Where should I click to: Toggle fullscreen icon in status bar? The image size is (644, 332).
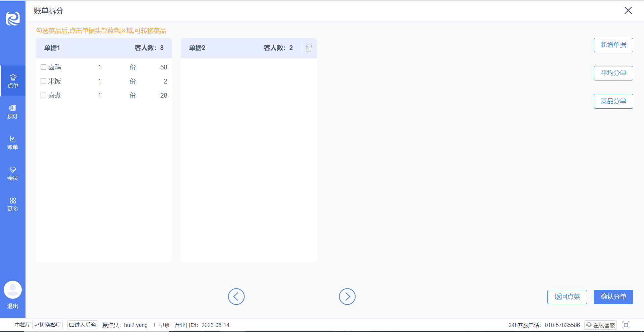(x=626, y=325)
